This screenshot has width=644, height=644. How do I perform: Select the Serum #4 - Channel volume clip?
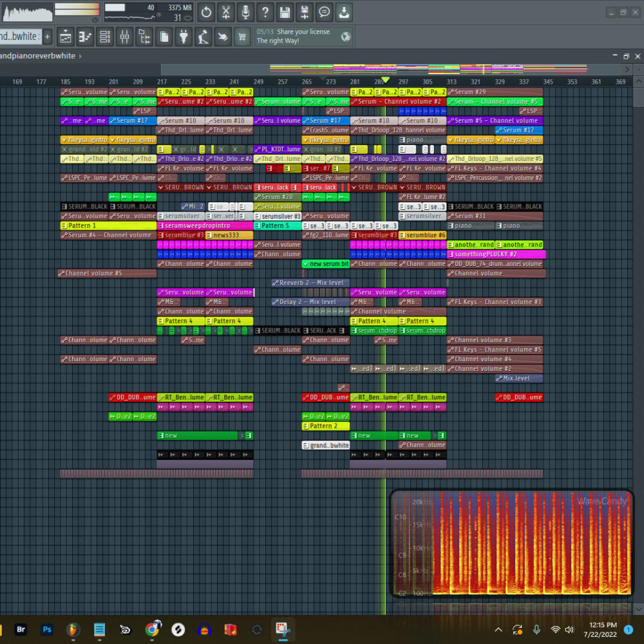(x=108, y=235)
